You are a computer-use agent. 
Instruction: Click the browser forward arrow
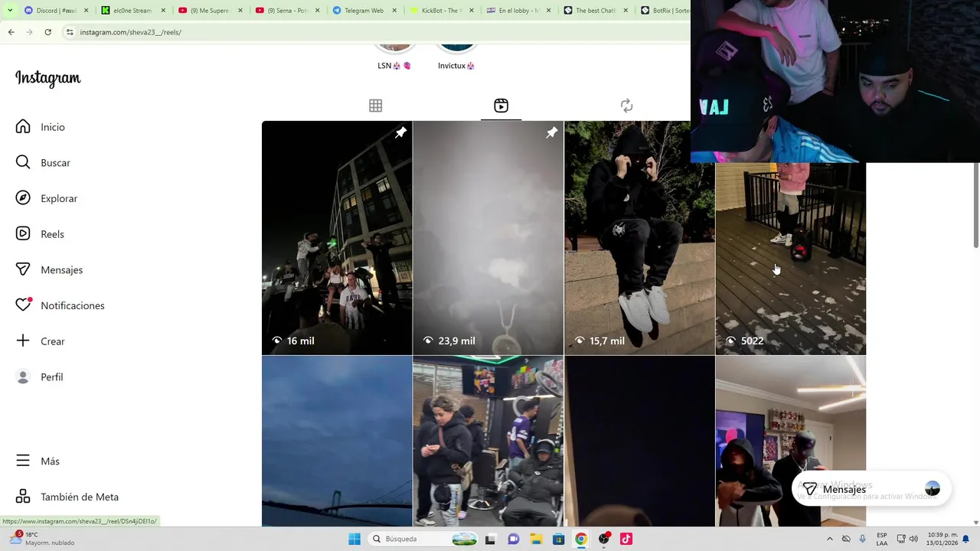[x=29, y=32]
